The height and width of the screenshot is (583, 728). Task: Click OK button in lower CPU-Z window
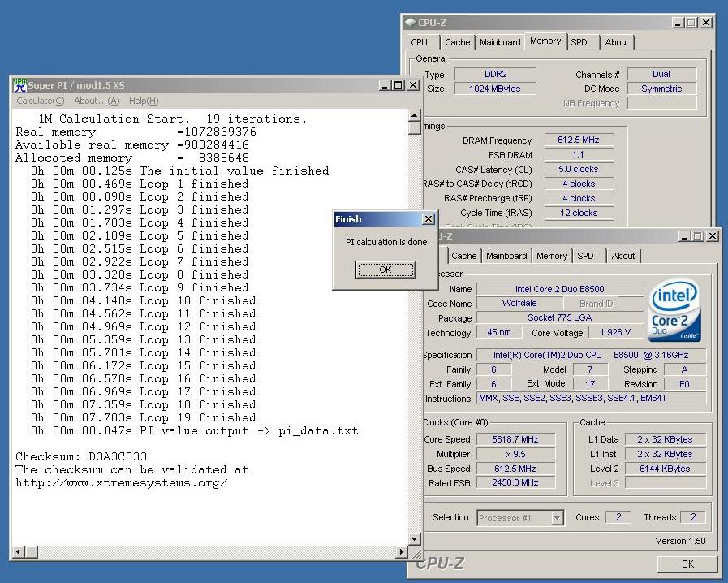687,564
